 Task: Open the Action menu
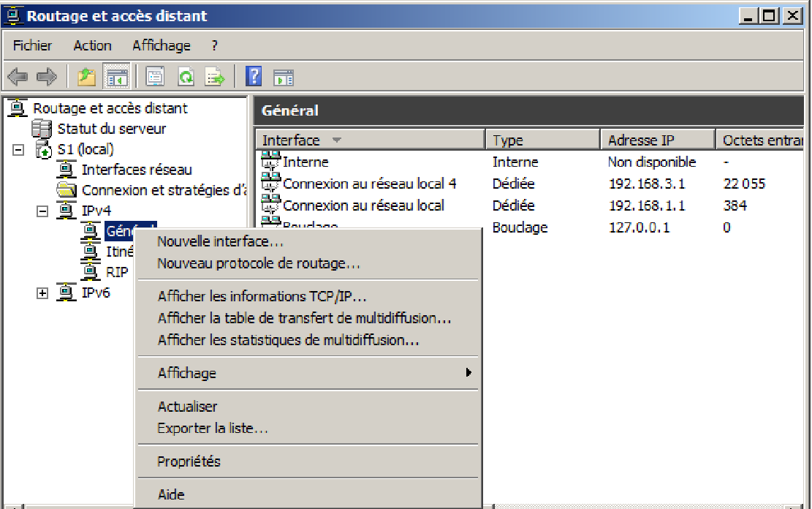point(92,45)
